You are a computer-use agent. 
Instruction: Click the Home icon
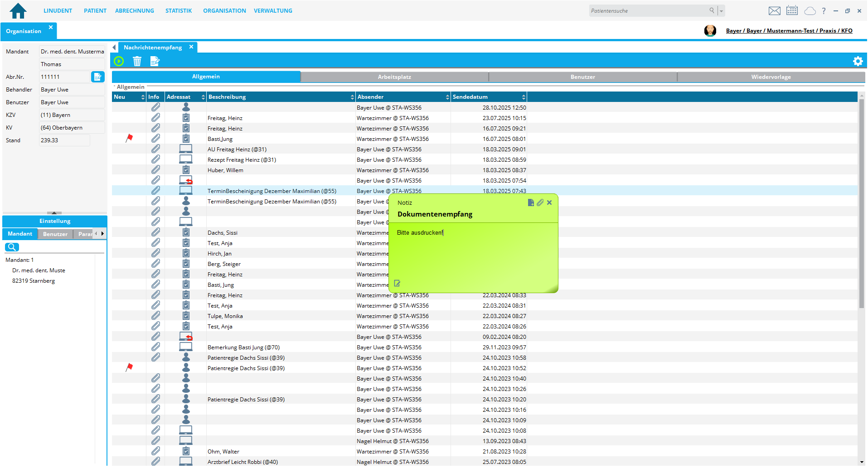(18, 11)
